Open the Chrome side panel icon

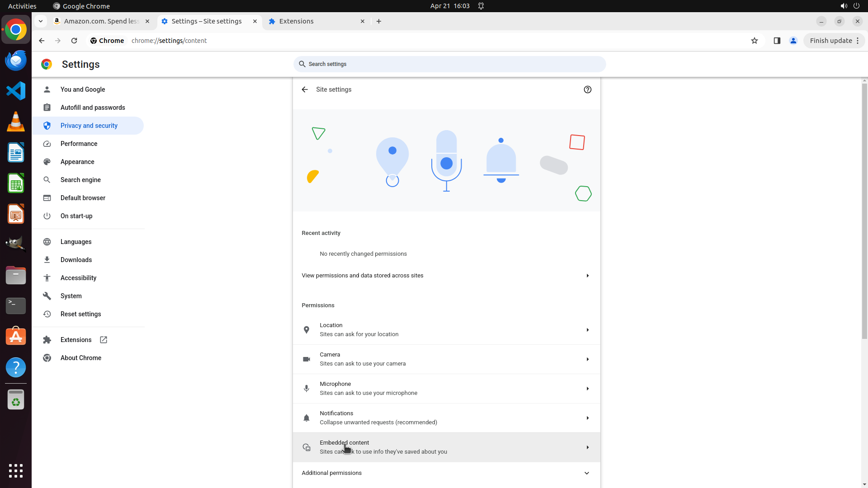click(777, 41)
